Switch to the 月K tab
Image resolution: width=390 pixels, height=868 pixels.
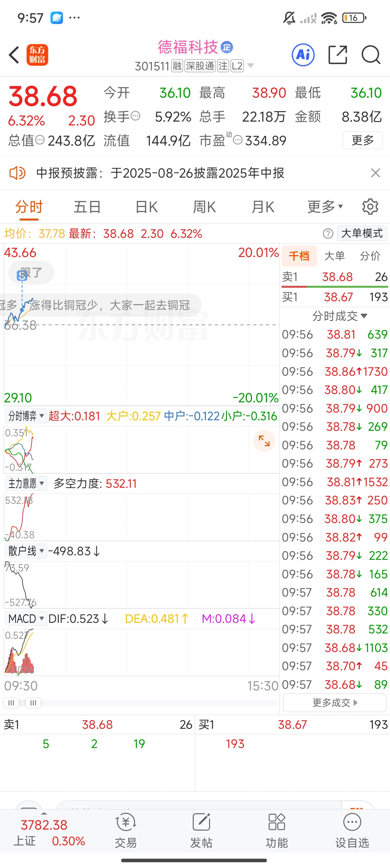(263, 206)
